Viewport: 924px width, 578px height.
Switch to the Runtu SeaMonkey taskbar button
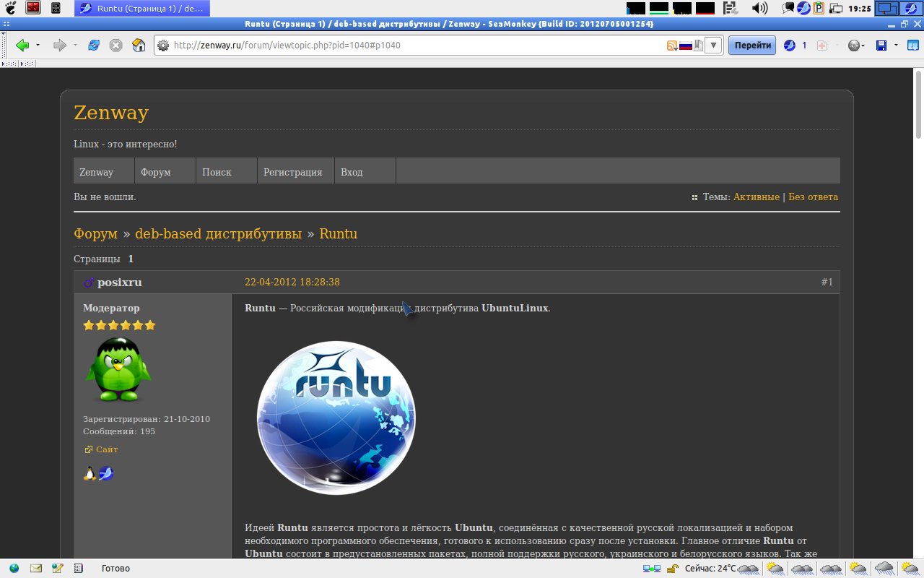(141, 8)
